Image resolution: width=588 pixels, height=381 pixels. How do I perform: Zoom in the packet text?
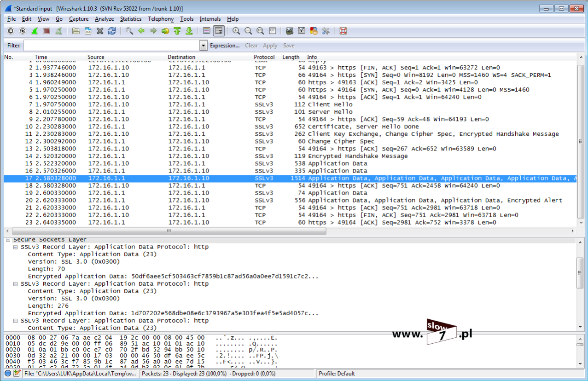click(x=236, y=31)
